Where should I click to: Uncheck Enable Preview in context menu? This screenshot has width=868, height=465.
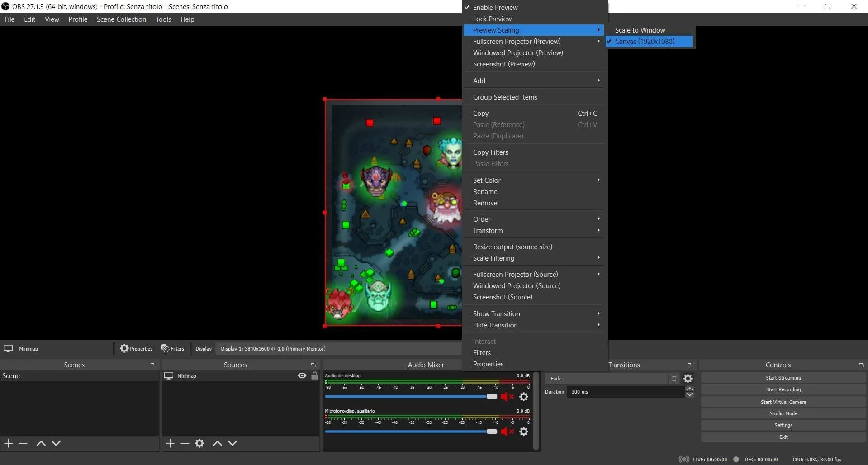tap(495, 8)
